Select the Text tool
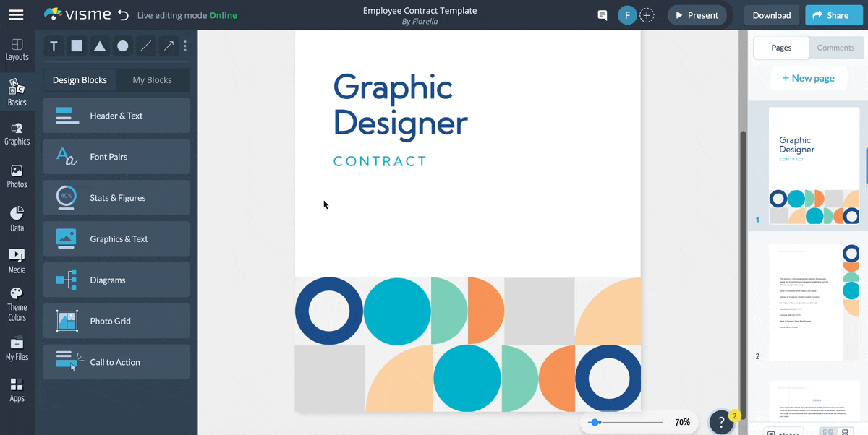Image resolution: width=868 pixels, height=435 pixels. point(54,46)
